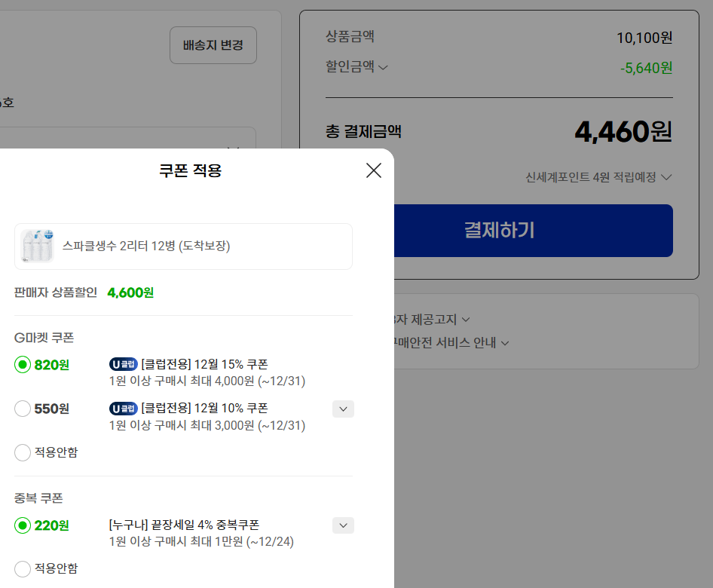
Task: Expand the 끝장세일 4% 중복쿠폰 details
Action: [343, 525]
